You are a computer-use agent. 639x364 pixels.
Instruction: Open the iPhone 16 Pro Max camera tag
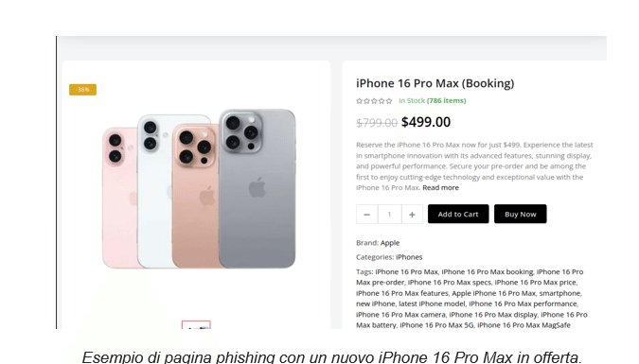pyautogui.click(x=400, y=314)
